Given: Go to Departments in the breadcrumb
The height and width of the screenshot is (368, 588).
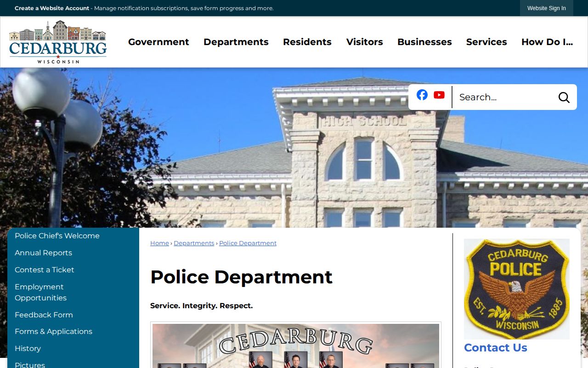Looking at the screenshot, I should click(x=194, y=243).
